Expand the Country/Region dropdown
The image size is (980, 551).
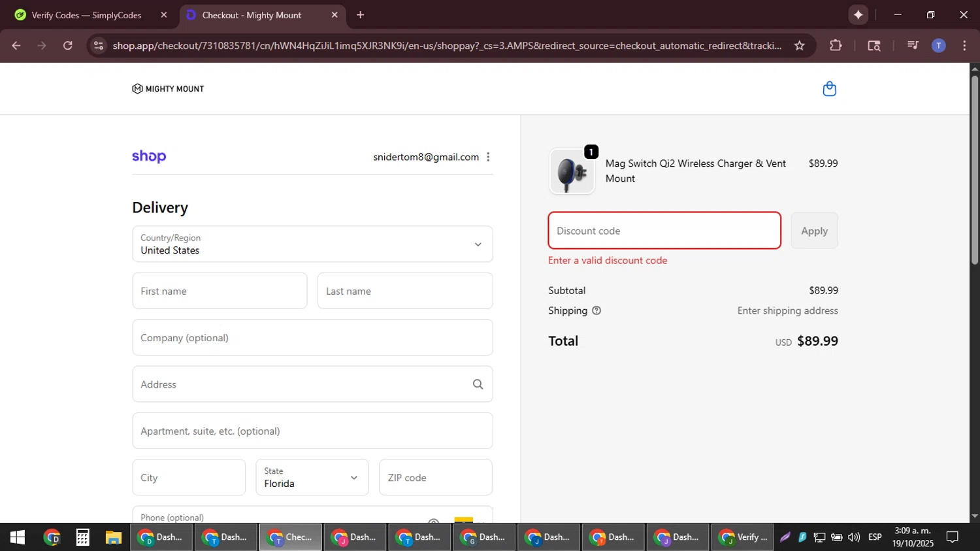click(x=312, y=244)
